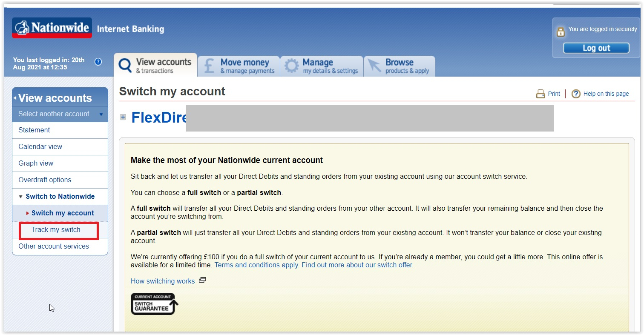Click the Internet Banking title text
Image resolution: width=644 pixels, height=335 pixels.
130,29
